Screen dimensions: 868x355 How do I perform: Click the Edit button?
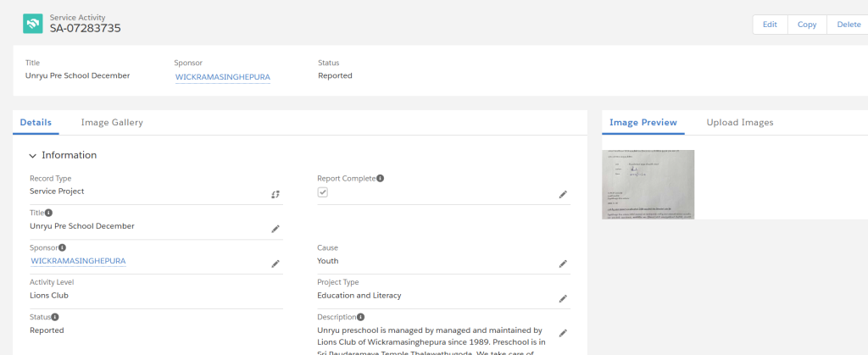point(770,25)
